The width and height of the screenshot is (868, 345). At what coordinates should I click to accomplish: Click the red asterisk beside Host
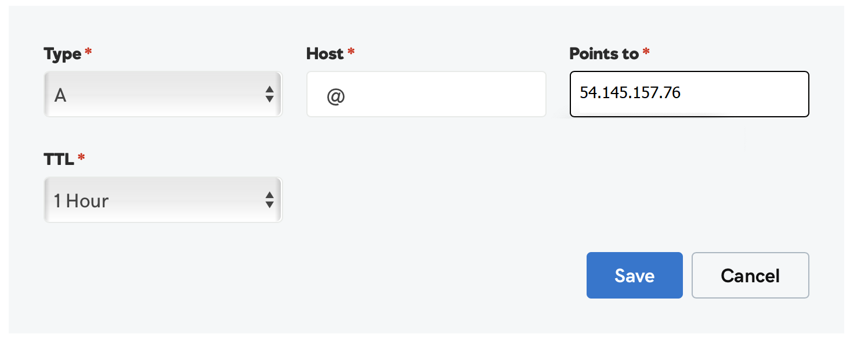[350, 53]
